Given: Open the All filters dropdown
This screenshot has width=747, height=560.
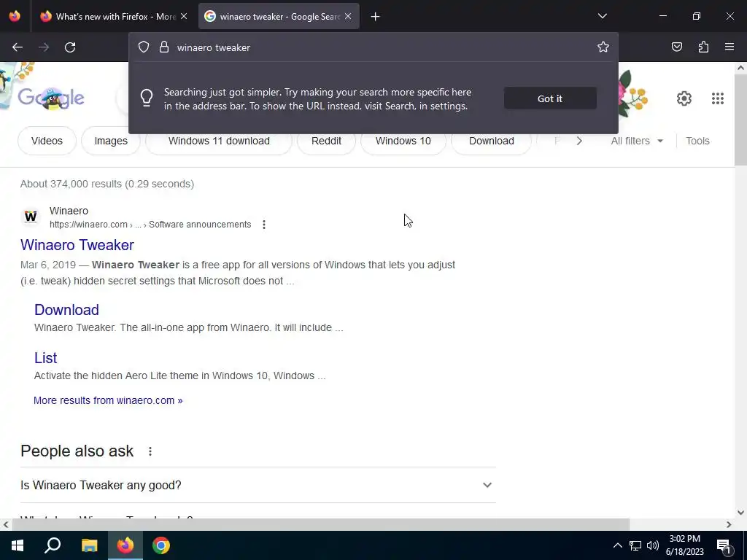Looking at the screenshot, I should tap(637, 141).
